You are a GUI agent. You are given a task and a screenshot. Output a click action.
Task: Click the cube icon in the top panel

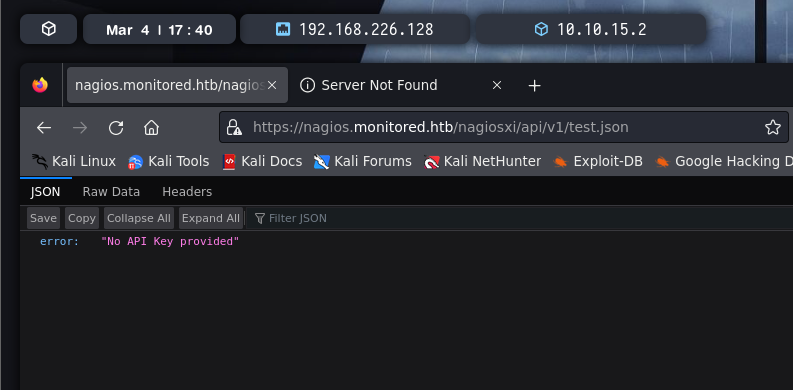point(49,29)
